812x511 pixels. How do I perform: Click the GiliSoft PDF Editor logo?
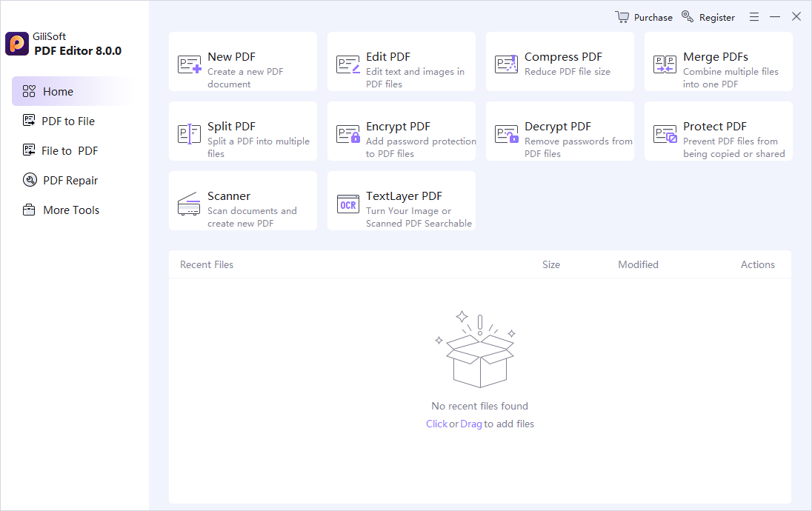(17, 44)
